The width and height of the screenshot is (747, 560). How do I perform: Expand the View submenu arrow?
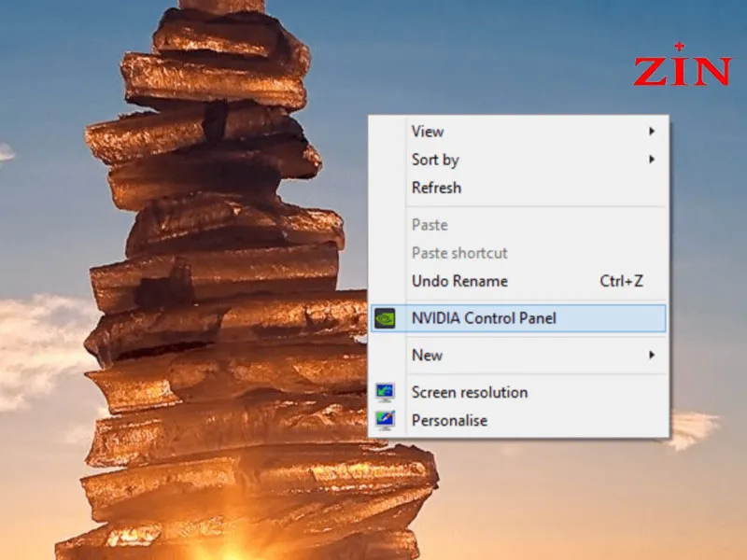[x=652, y=132]
